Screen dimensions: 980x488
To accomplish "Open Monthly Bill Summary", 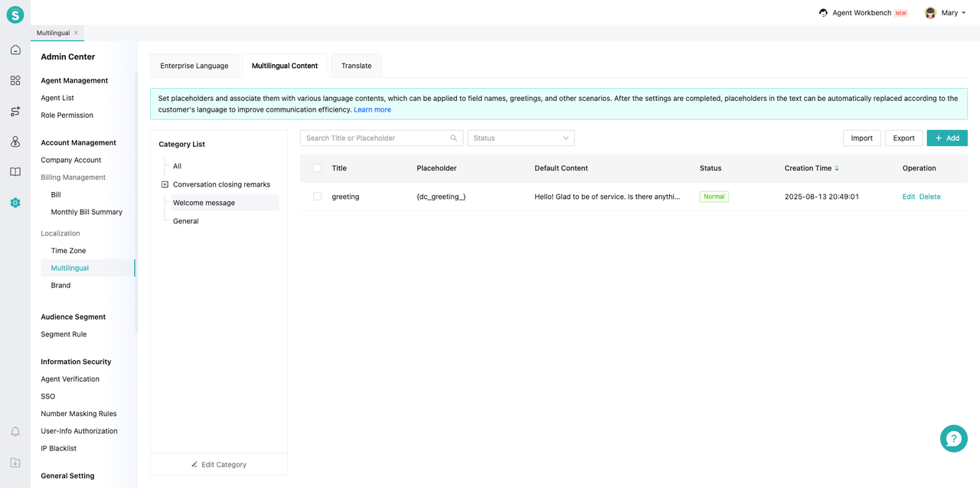I will coord(87,212).
